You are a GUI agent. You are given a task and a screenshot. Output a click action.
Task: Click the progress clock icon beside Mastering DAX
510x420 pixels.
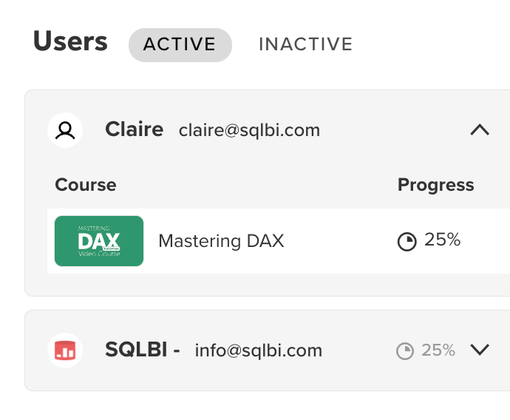click(x=407, y=241)
